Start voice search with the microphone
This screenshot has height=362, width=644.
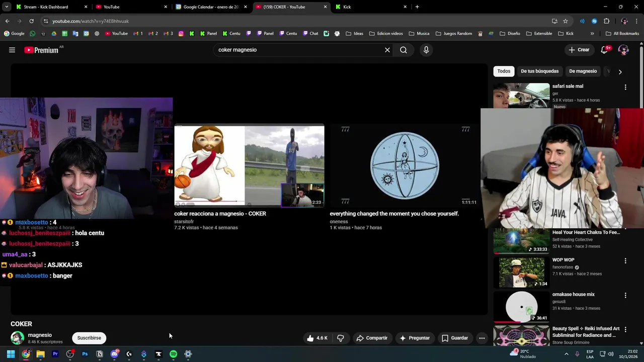426,50
